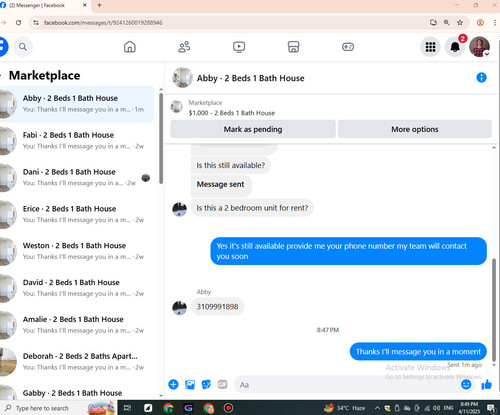
Task: Click More options button
Action: click(415, 129)
